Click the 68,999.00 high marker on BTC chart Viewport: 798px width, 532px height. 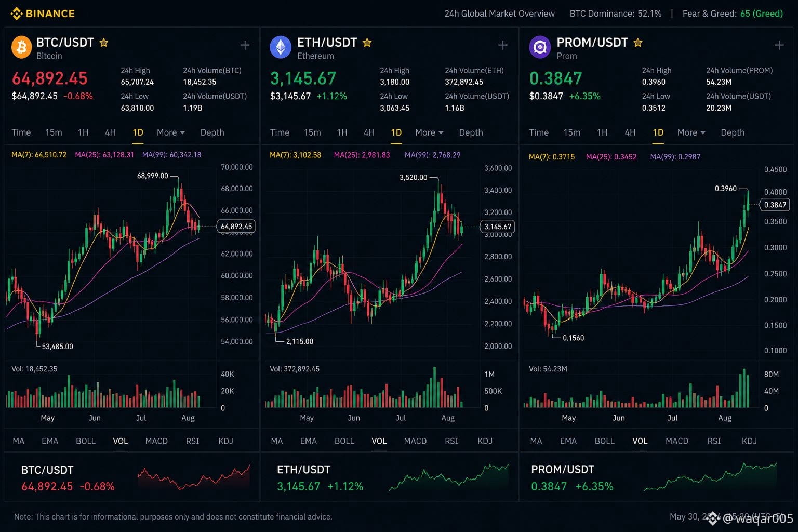click(x=153, y=176)
